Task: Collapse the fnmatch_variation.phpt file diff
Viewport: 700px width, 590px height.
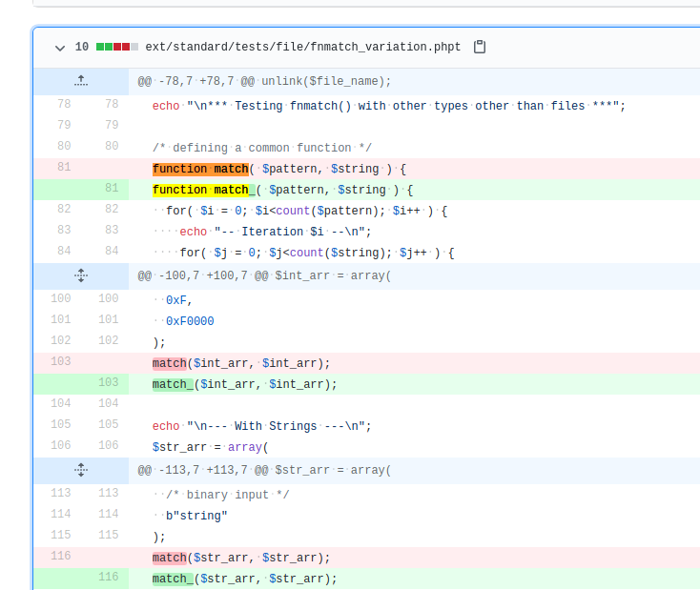Action: 60,48
